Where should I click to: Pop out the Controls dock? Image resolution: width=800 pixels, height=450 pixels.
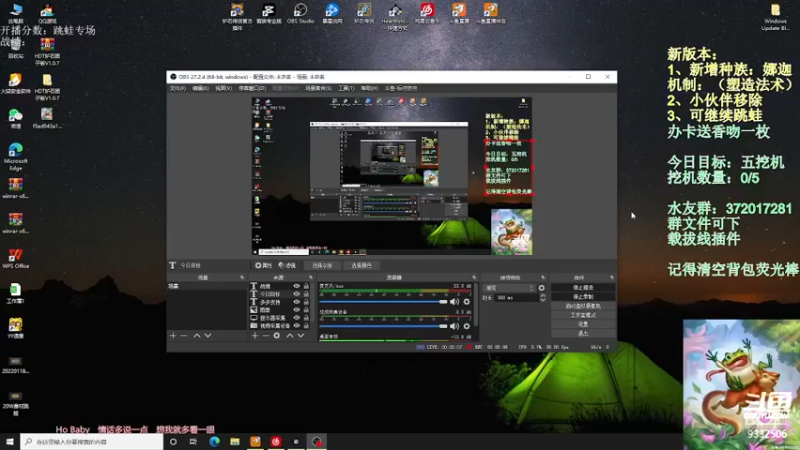(x=611, y=278)
